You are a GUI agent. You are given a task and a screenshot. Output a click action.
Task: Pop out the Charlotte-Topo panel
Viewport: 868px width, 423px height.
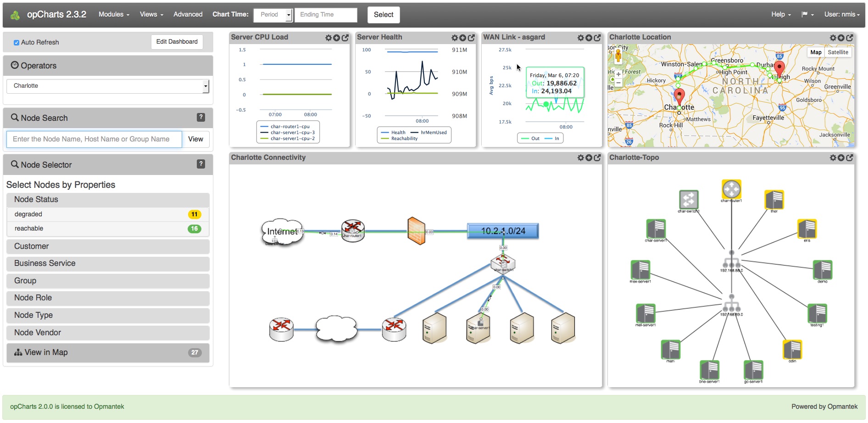[x=850, y=158]
